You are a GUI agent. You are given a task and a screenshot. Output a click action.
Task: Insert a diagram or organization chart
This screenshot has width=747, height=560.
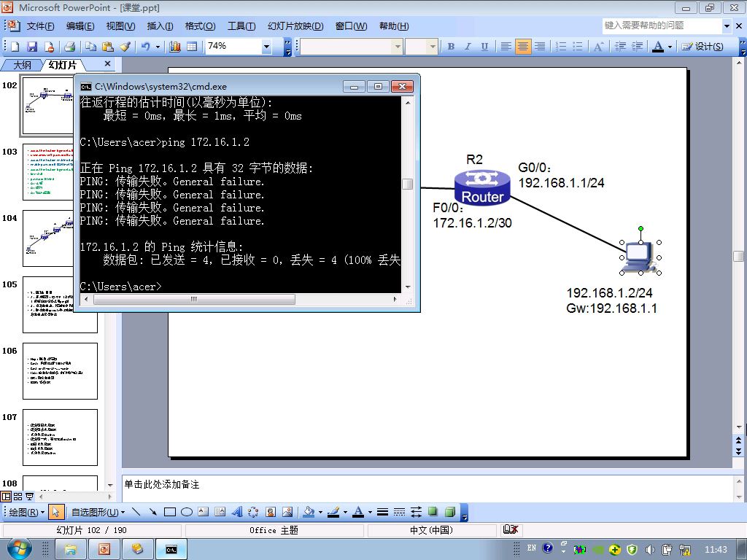point(253,512)
